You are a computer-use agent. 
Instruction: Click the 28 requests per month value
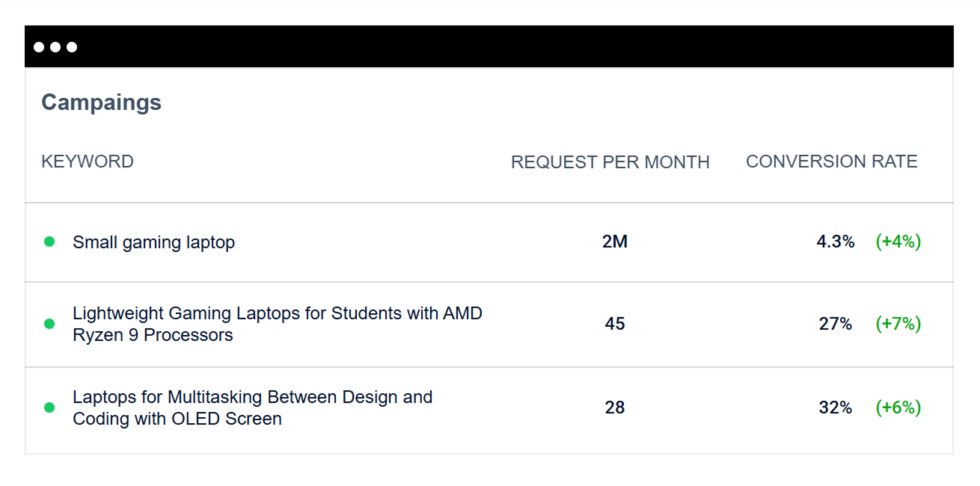614,407
